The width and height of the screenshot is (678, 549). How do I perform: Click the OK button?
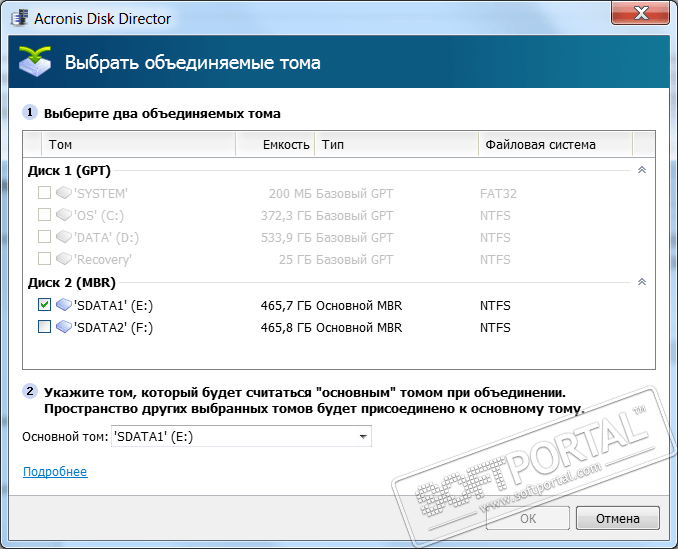click(x=528, y=518)
